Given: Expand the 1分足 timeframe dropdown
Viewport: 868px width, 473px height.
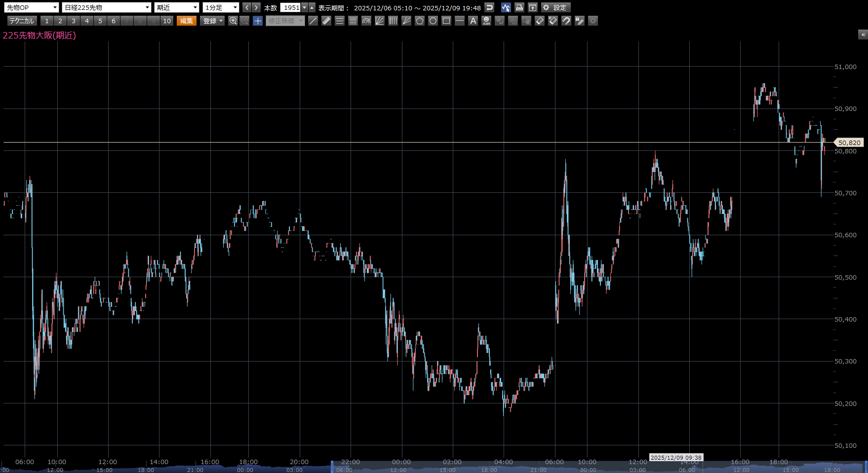Looking at the screenshot, I should pos(221,7).
